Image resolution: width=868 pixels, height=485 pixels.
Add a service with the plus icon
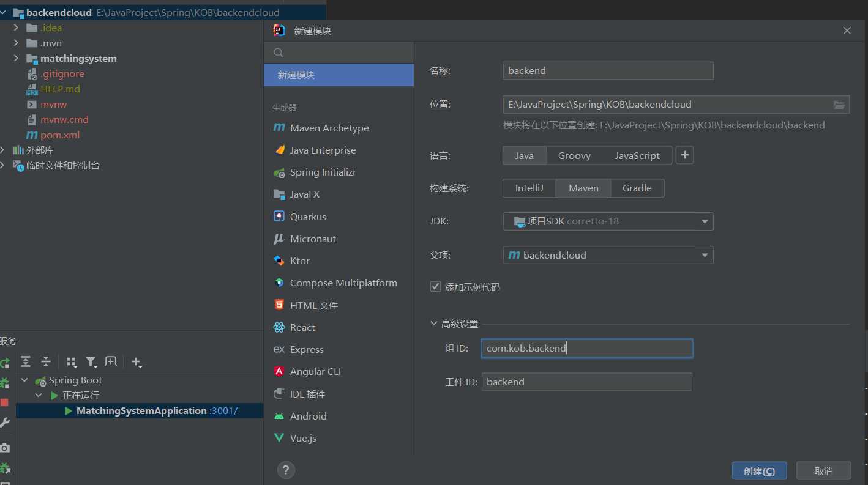point(137,362)
